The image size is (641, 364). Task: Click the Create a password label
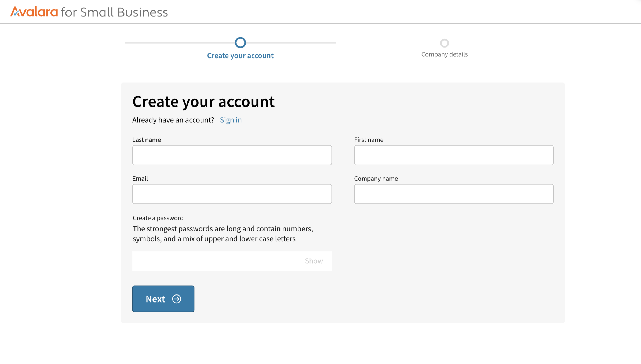(x=158, y=218)
